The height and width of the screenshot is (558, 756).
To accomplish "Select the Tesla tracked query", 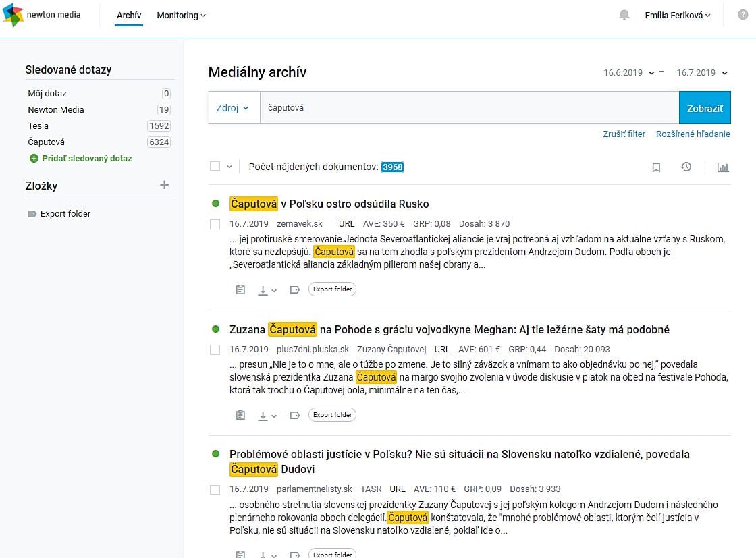I will (38, 125).
